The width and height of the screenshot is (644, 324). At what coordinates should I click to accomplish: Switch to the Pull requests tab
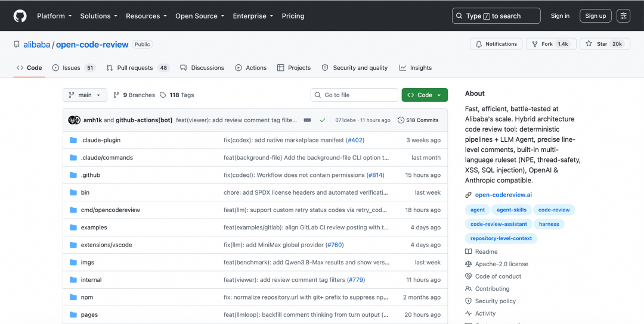click(138, 68)
